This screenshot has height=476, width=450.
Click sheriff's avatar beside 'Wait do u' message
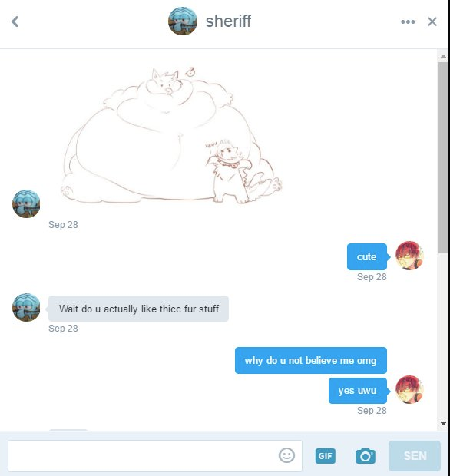[26, 307]
